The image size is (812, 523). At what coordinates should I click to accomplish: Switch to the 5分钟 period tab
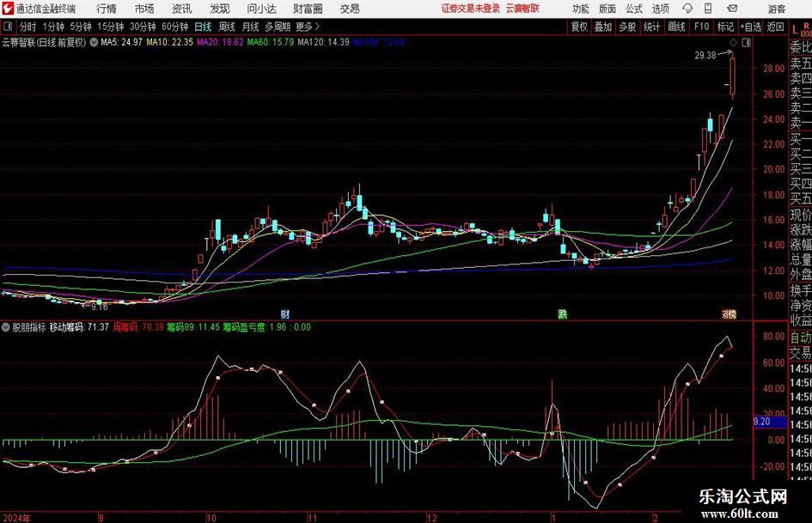tap(80, 27)
